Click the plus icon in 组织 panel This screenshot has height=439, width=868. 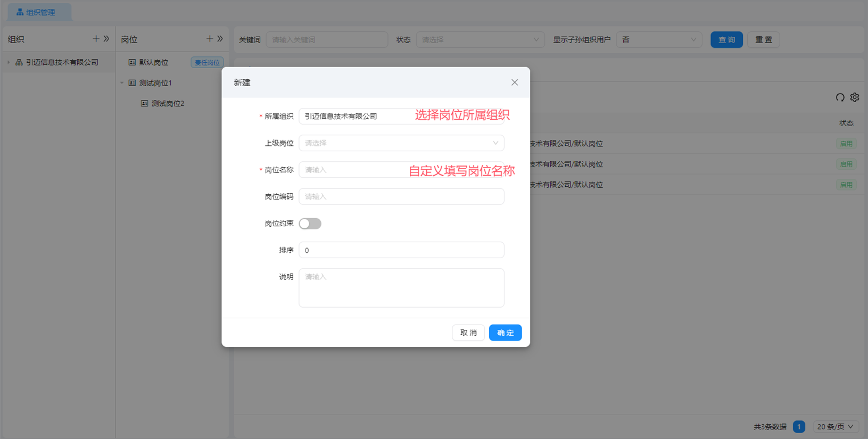coord(96,39)
